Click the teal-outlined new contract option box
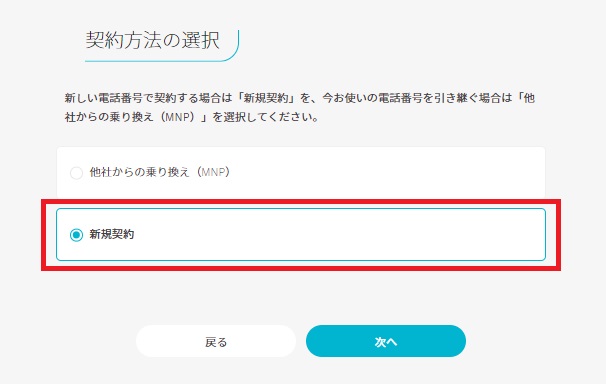 [x=301, y=234]
